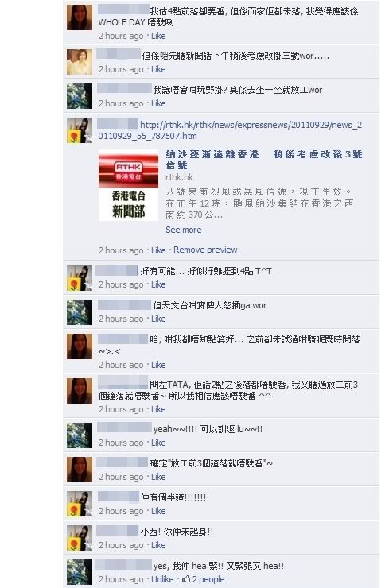This screenshot has height=588, width=381.
Task: Click the thumbs-up icon beside 2 people
Action: tap(186, 579)
